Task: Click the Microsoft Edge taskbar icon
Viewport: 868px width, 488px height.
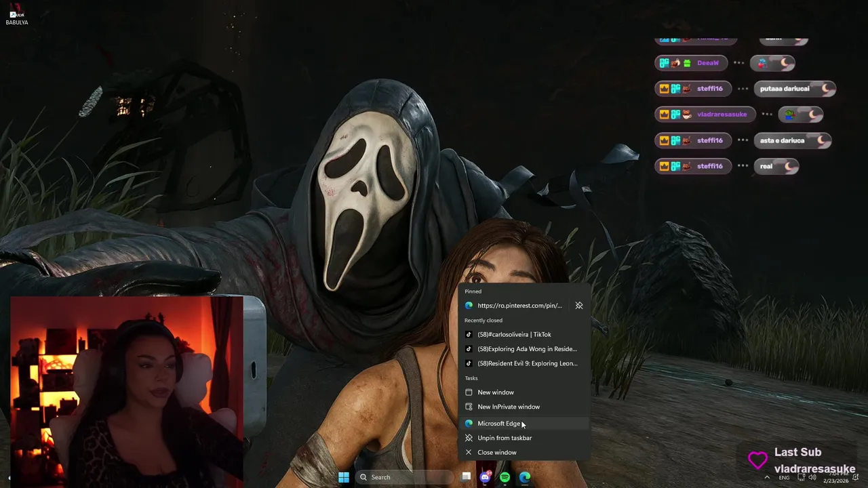Action: 525,477
